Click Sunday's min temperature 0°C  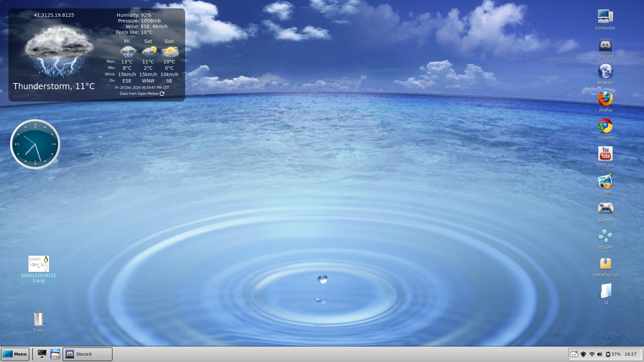pyautogui.click(x=169, y=68)
